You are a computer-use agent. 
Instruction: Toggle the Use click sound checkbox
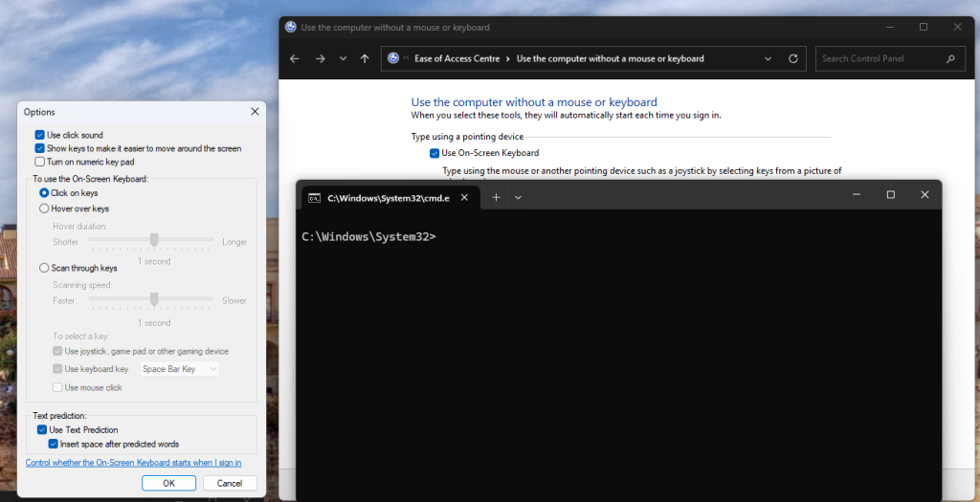click(x=40, y=136)
